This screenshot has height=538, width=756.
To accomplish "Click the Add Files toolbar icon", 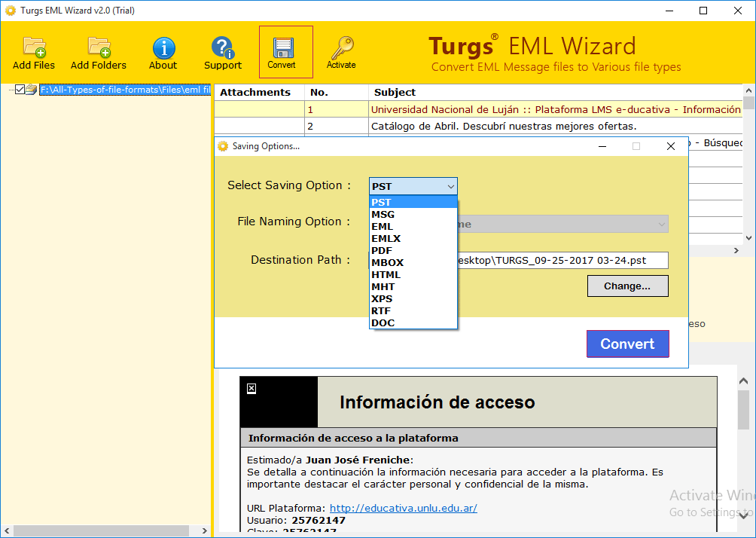I will pyautogui.click(x=34, y=46).
